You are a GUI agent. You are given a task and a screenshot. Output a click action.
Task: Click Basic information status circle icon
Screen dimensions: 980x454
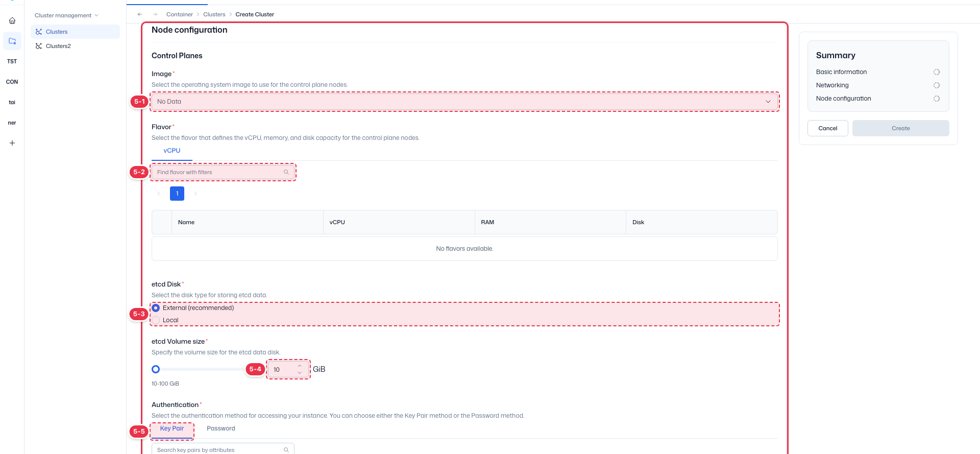point(937,72)
